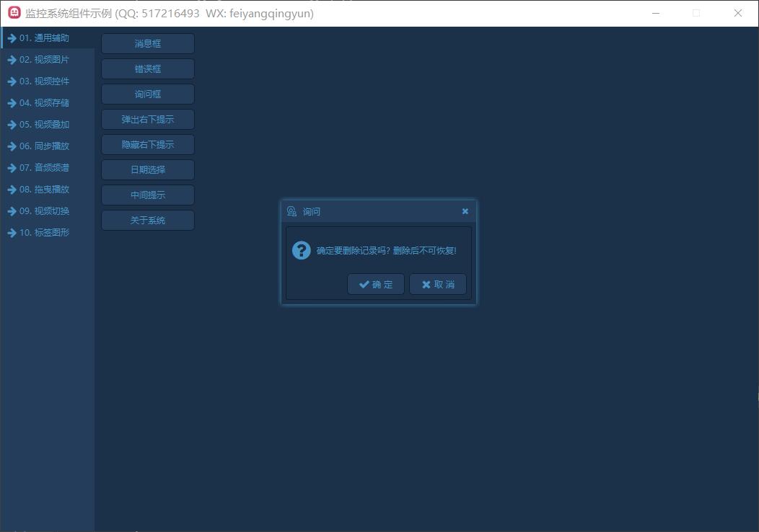The width and height of the screenshot is (759, 532).
Task: Click the arrow icon beside 05. 视频叠加
Action: click(12, 125)
